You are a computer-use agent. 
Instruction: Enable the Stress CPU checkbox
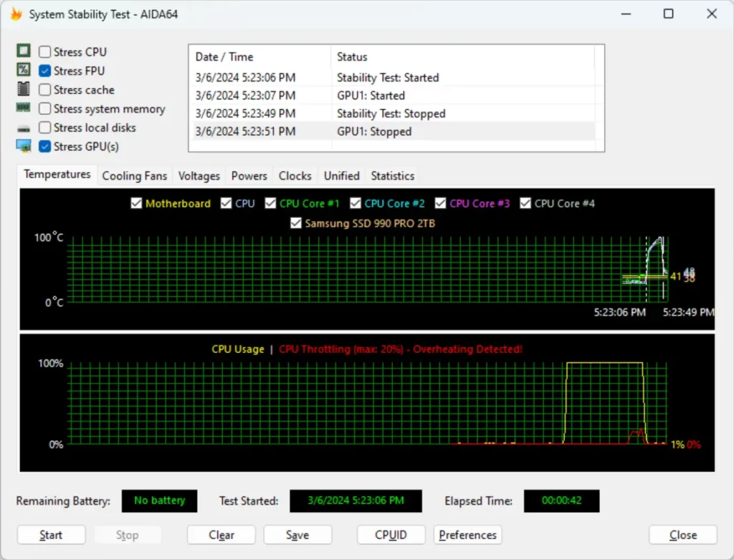[43, 51]
